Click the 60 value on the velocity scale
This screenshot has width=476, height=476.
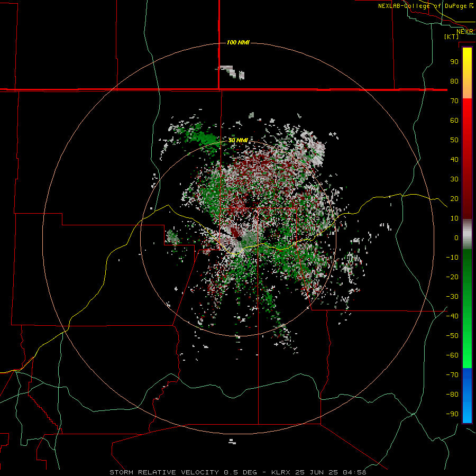[x=454, y=121]
